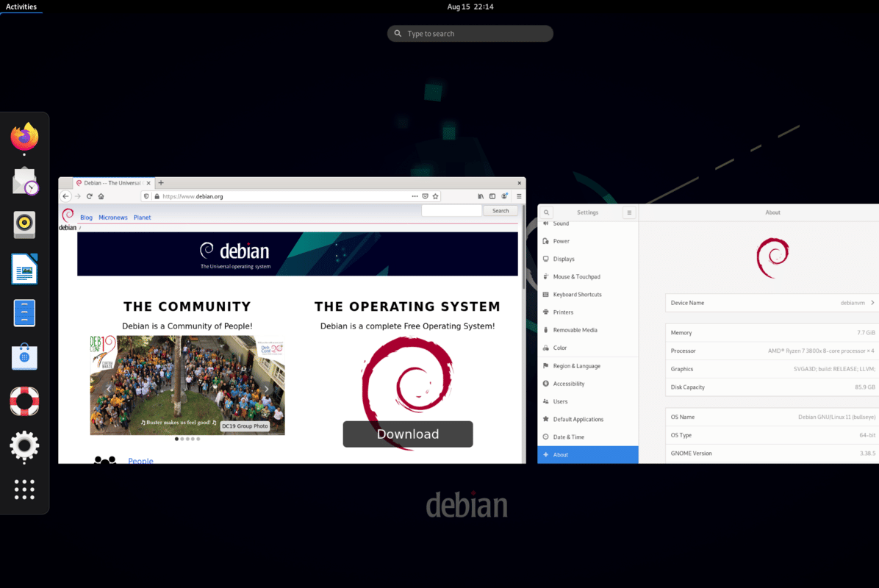Click the search icon in Settings window
The height and width of the screenshot is (588, 879).
(x=546, y=212)
